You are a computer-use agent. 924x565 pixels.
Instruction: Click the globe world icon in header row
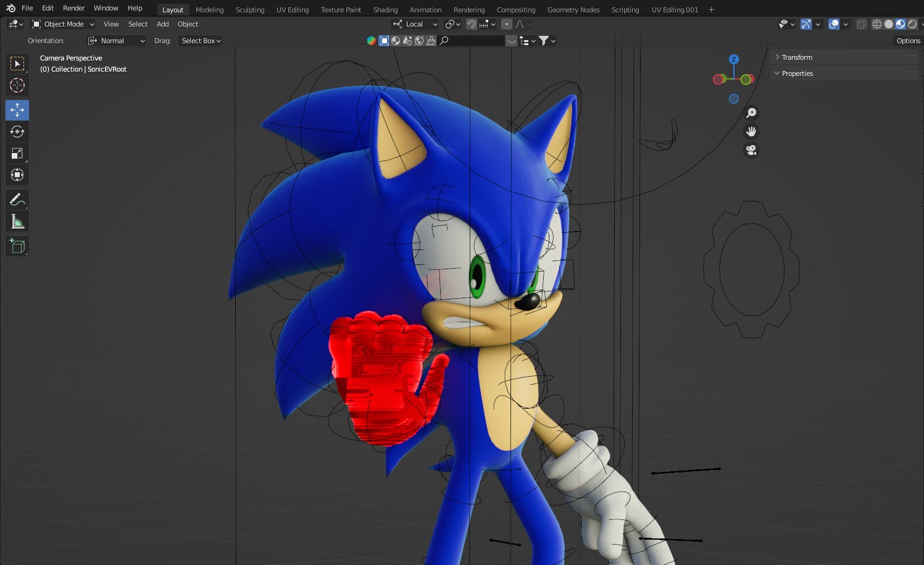pos(419,41)
